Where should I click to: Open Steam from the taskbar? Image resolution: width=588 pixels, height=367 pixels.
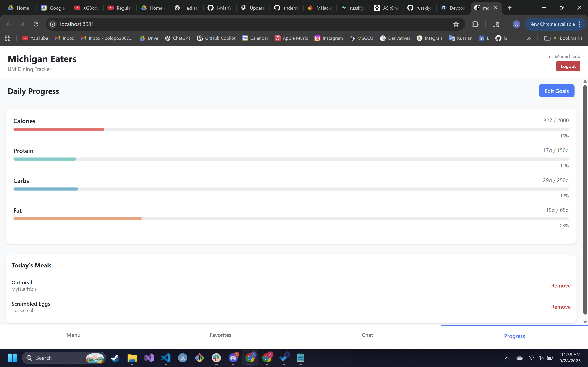click(115, 358)
